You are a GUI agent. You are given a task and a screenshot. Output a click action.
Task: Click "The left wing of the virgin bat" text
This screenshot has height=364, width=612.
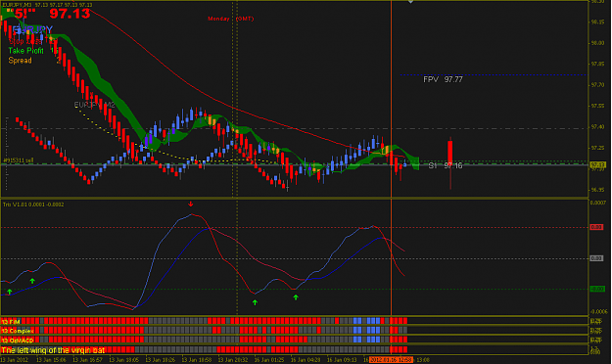click(54, 350)
